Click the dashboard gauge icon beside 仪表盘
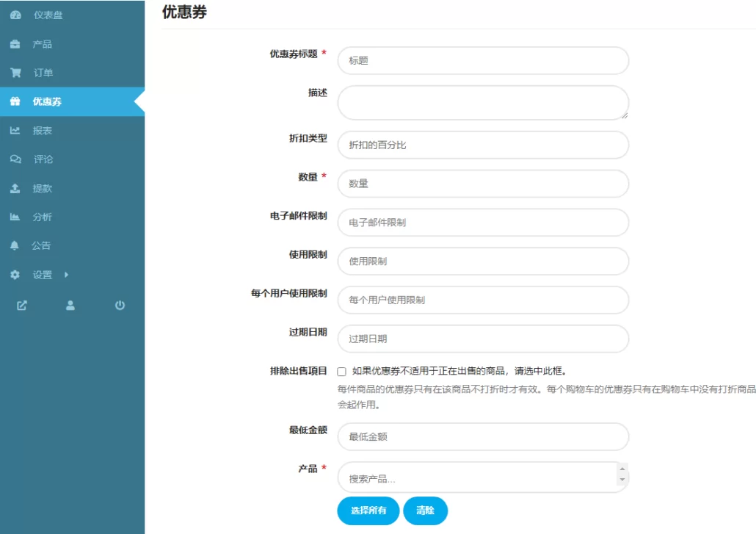The width and height of the screenshot is (756, 534). click(x=15, y=15)
